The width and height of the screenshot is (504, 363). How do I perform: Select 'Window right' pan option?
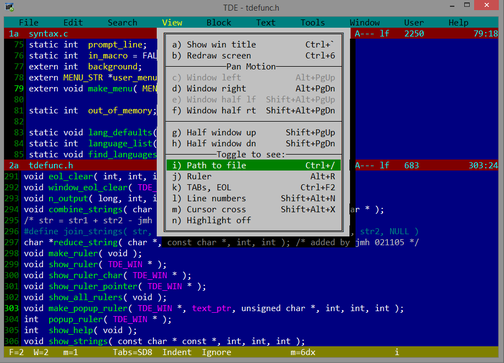pyautogui.click(x=253, y=89)
